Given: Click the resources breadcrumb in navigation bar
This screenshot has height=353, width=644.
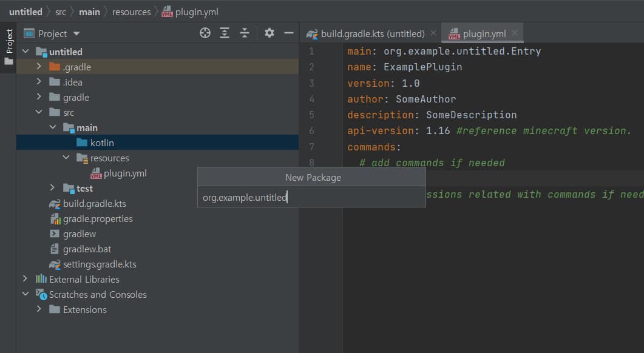Looking at the screenshot, I should (131, 12).
